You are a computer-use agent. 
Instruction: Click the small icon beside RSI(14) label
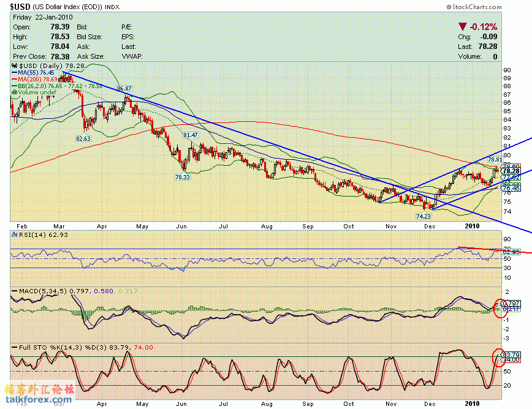pyautogui.click(x=15, y=235)
